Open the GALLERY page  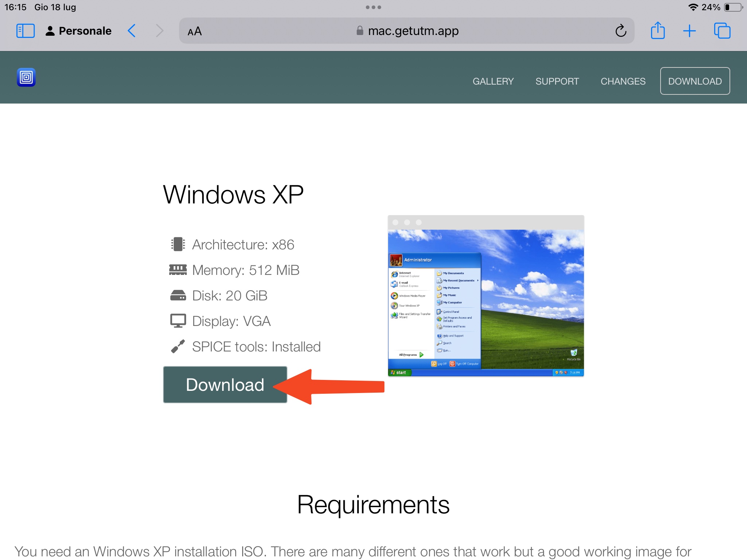[493, 81]
